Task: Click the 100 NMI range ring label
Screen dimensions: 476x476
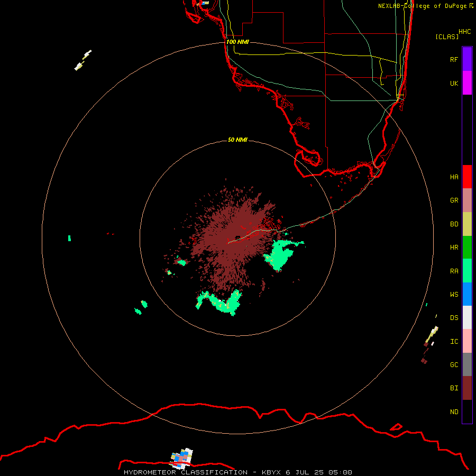Action: pyautogui.click(x=237, y=42)
